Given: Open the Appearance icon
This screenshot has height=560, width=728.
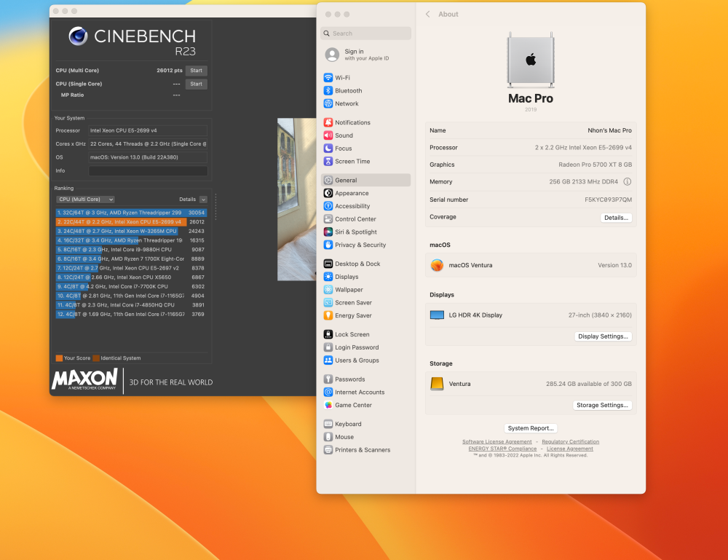Looking at the screenshot, I should pos(328,193).
